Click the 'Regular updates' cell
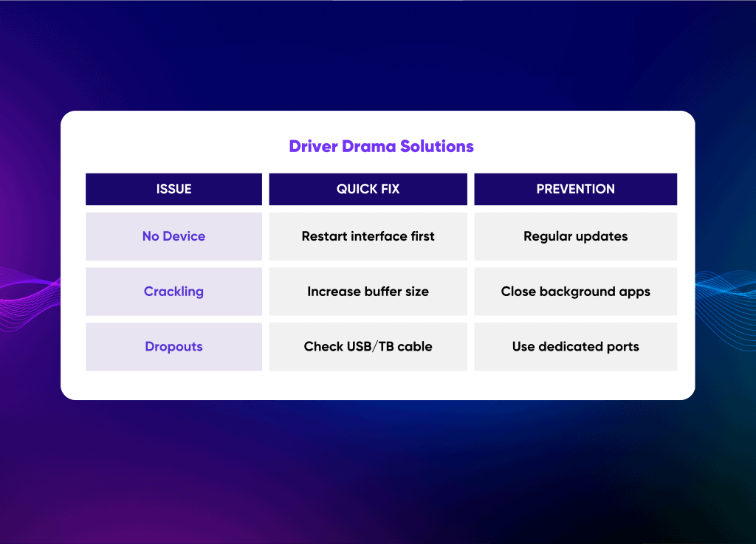This screenshot has width=756, height=544. click(x=575, y=236)
